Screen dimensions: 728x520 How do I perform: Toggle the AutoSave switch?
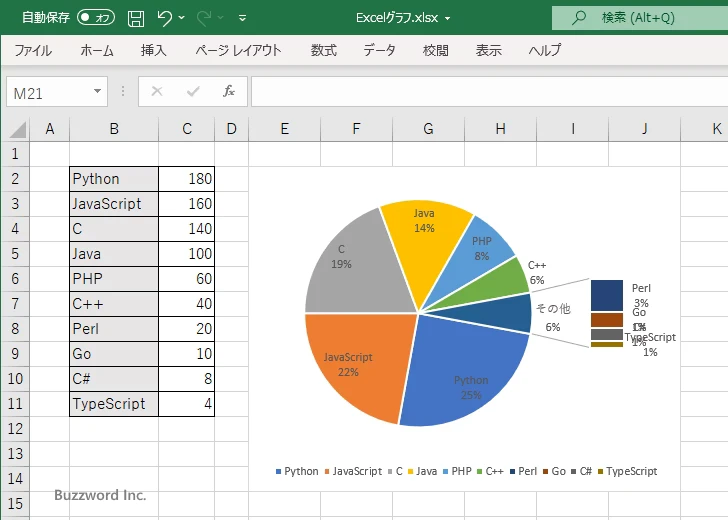(96, 18)
